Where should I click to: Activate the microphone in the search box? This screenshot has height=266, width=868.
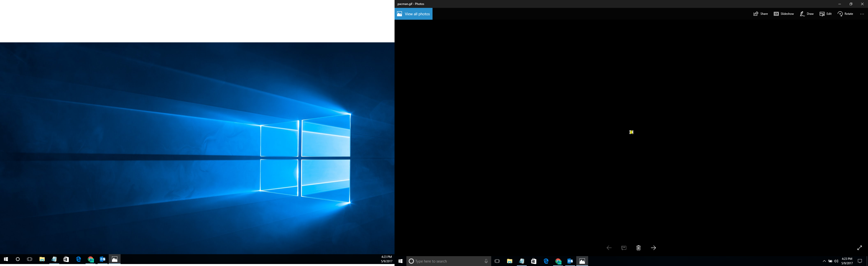click(486, 261)
